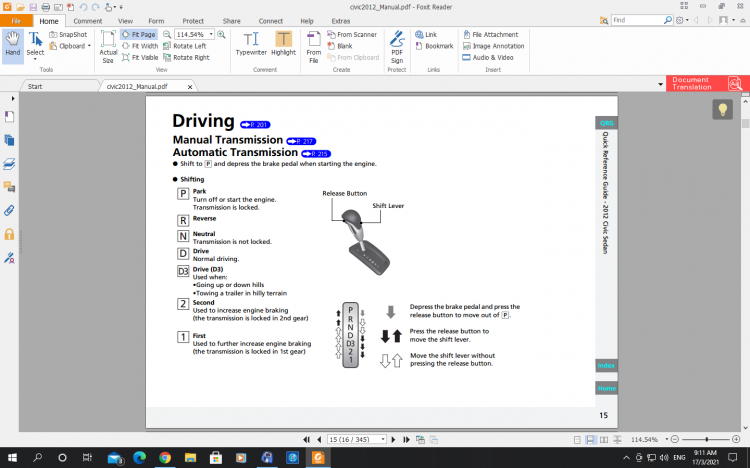Open the Digital Signatures panel

pos(9,258)
